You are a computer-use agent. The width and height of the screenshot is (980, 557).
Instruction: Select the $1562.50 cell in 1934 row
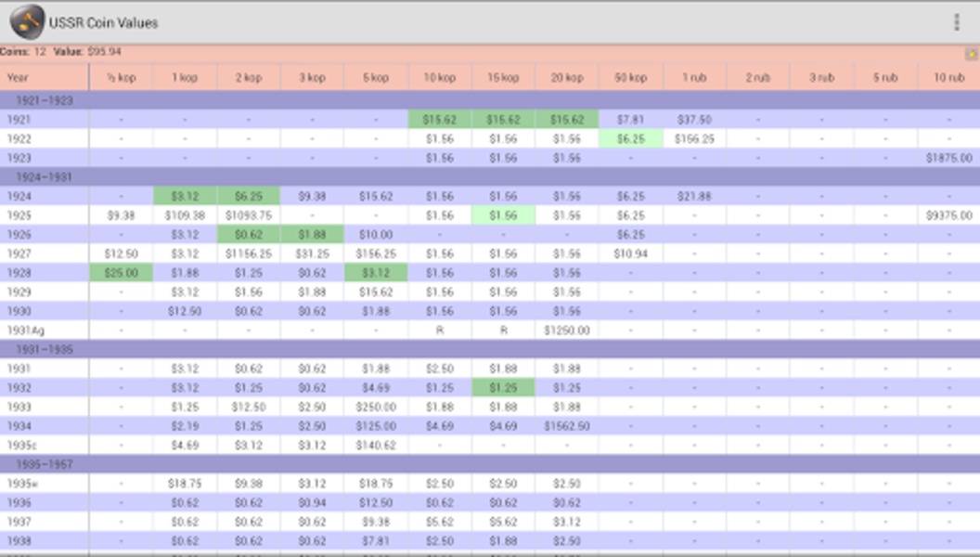pos(567,426)
